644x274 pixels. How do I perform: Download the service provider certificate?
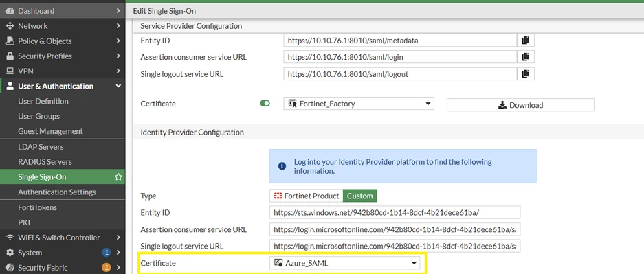pos(520,105)
